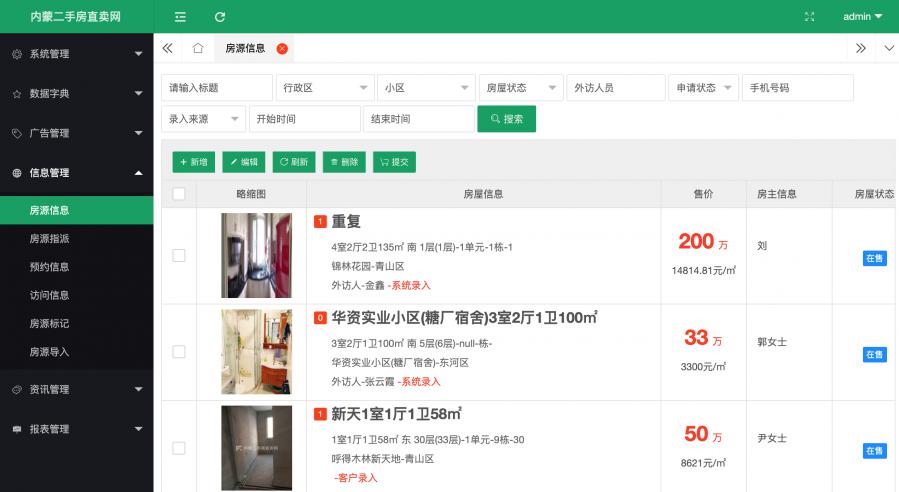
Task: Click the refresh icon in the top header
Action: click(x=220, y=17)
